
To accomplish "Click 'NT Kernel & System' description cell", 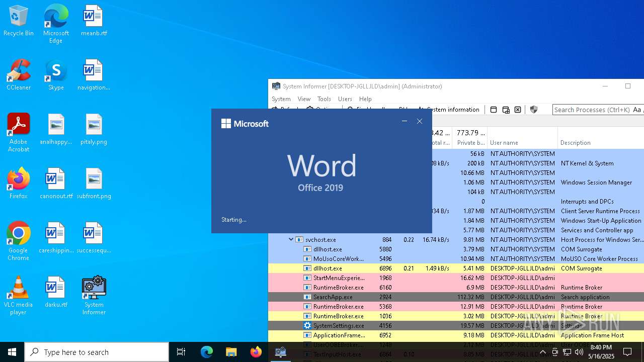I will pyautogui.click(x=587, y=163).
